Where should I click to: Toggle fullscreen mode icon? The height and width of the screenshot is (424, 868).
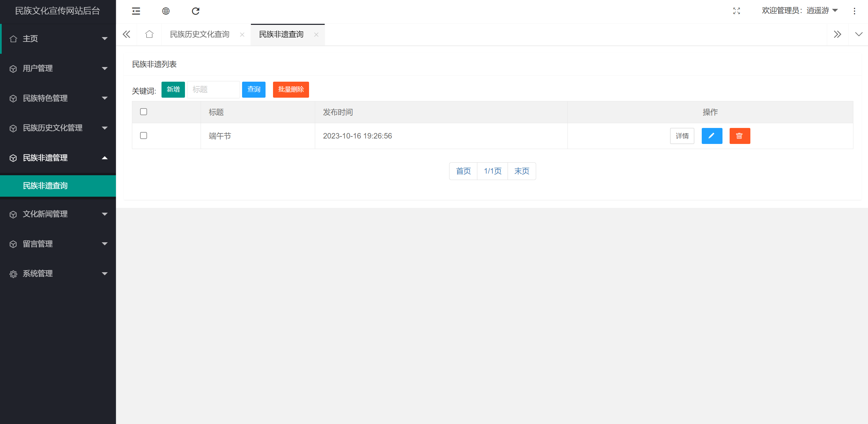(736, 11)
